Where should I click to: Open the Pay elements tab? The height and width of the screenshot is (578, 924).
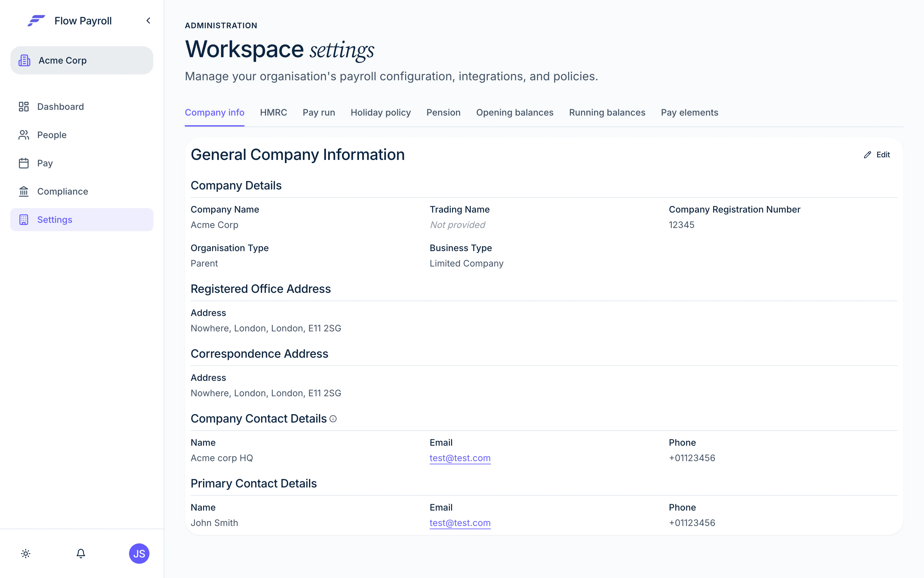(x=689, y=112)
